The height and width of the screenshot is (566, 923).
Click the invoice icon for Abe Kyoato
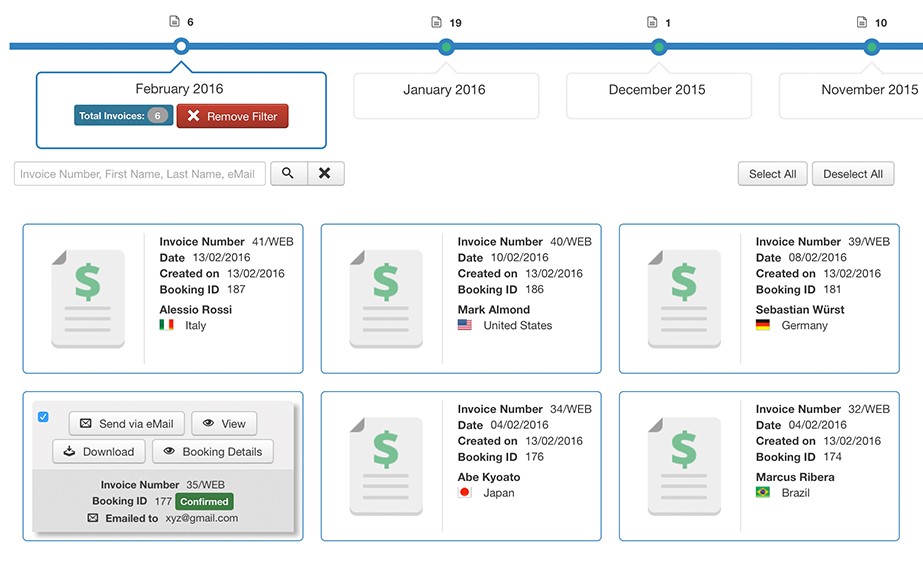point(386,466)
